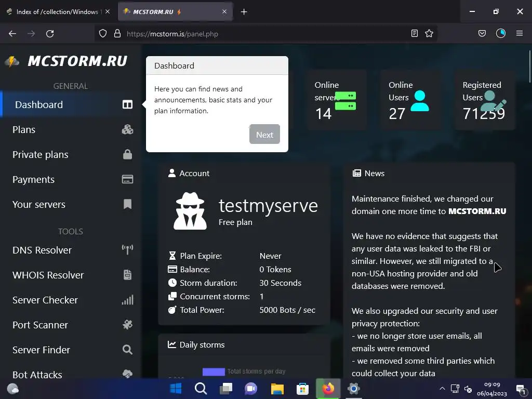The width and height of the screenshot is (532, 399).
Task: Click the WHOIS Resolver document icon
Action: tap(127, 275)
